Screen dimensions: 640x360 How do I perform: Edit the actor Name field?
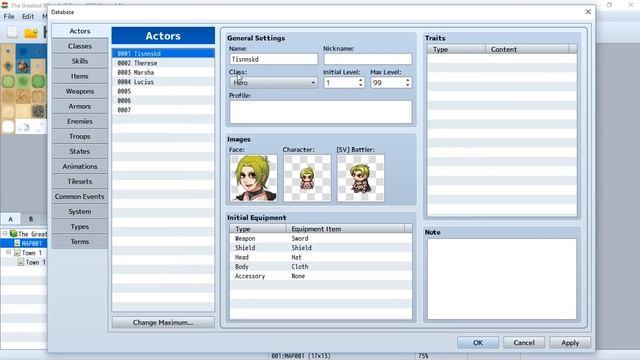273,59
